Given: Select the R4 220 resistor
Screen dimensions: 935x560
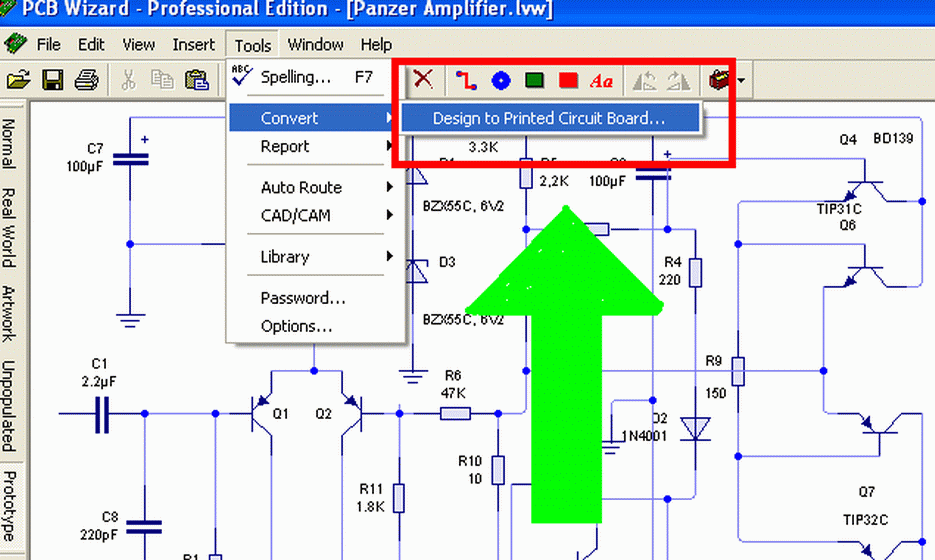Looking at the screenshot, I should (695, 273).
